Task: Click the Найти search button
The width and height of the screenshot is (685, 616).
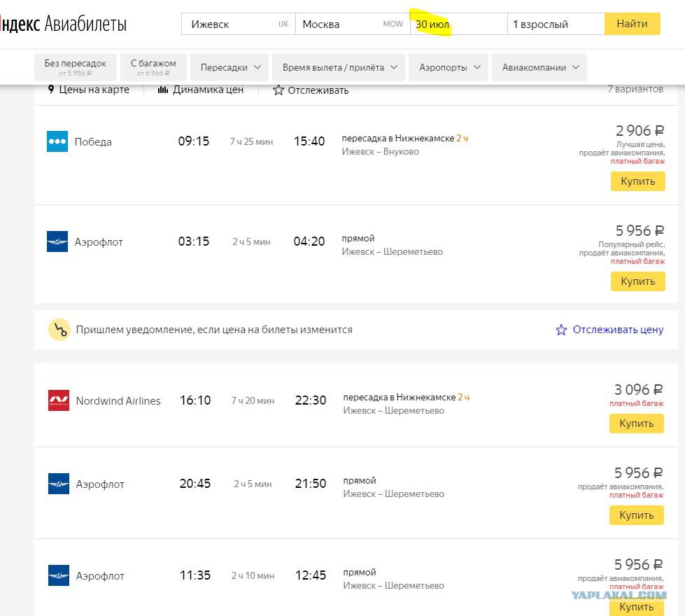Action: 632,24
